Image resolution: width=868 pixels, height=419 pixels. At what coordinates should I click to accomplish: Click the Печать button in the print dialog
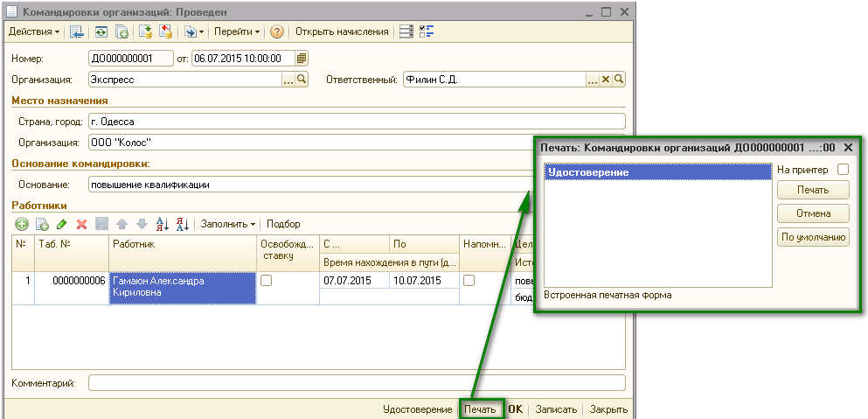pos(813,190)
